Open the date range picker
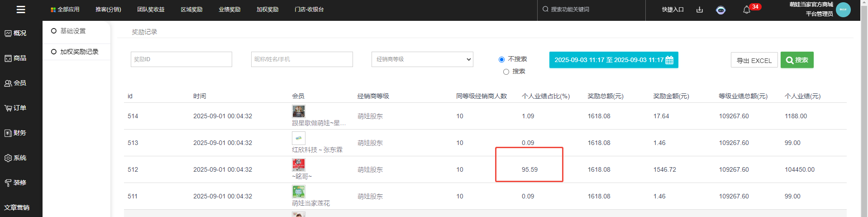The height and width of the screenshot is (217, 868). pos(613,60)
